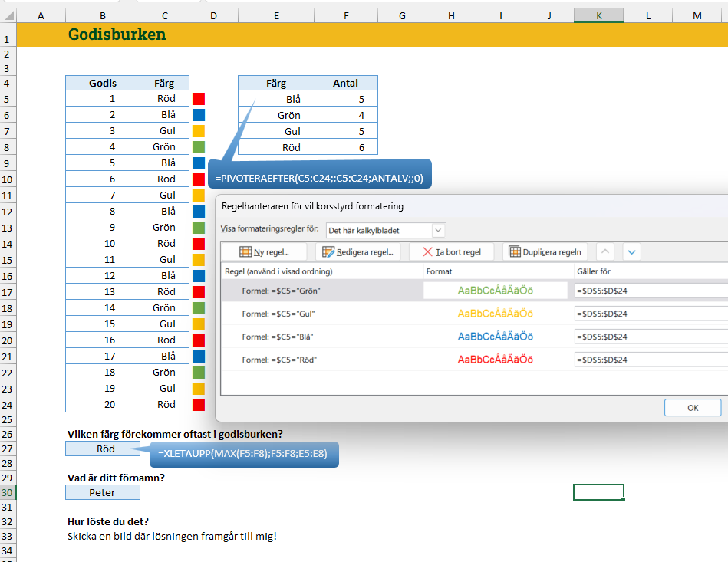Screen dimensions: 728x562
Task: Click the Antal header cell
Action: (x=345, y=83)
